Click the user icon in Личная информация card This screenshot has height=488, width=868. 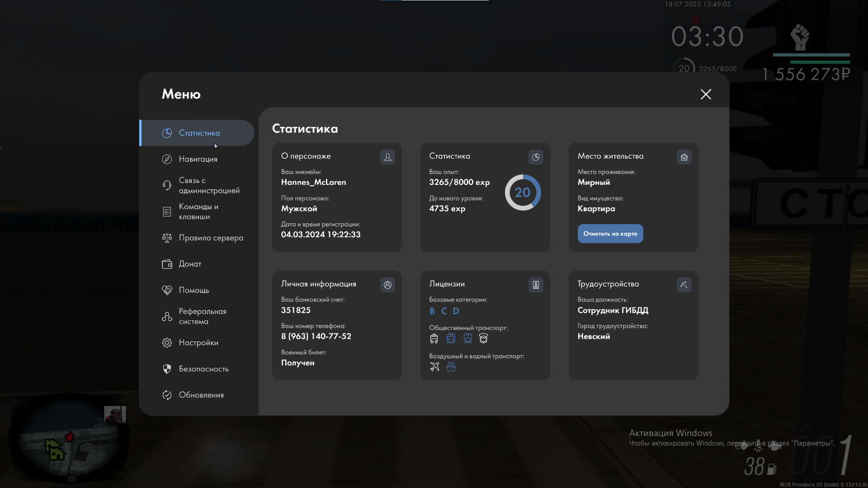(x=387, y=285)
